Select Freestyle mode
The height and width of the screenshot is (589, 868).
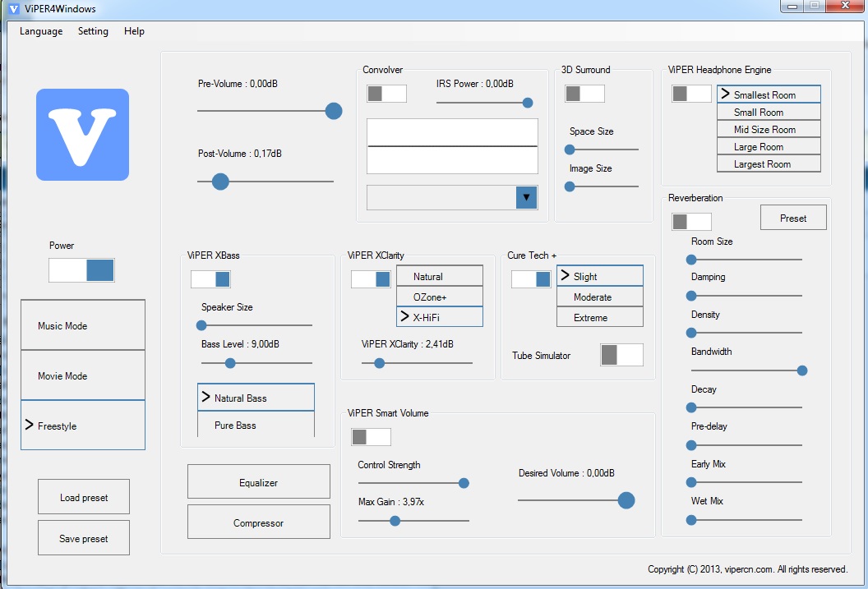coord(83,426)
